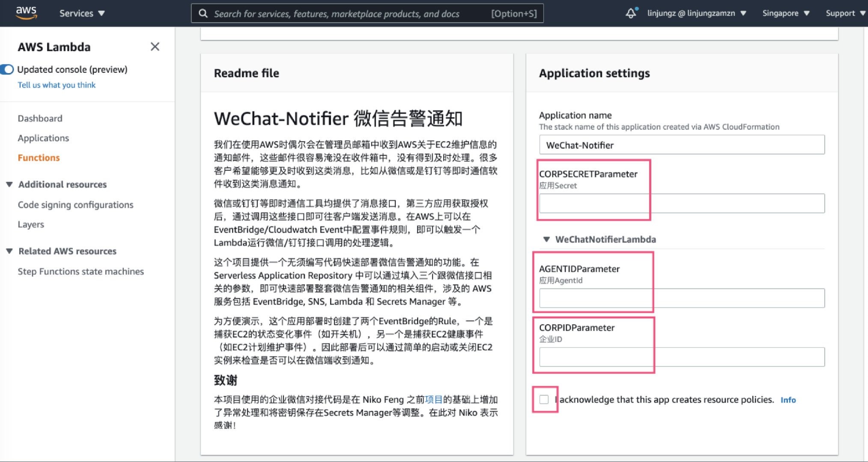868x462 pixels.
Task: Click the Applications section icon
Action: 44,138
